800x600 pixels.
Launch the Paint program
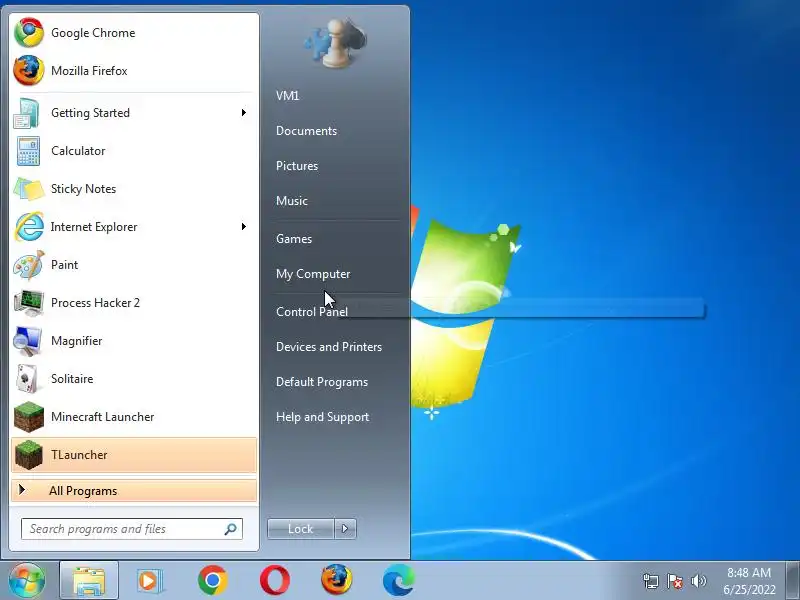[134, 265]
